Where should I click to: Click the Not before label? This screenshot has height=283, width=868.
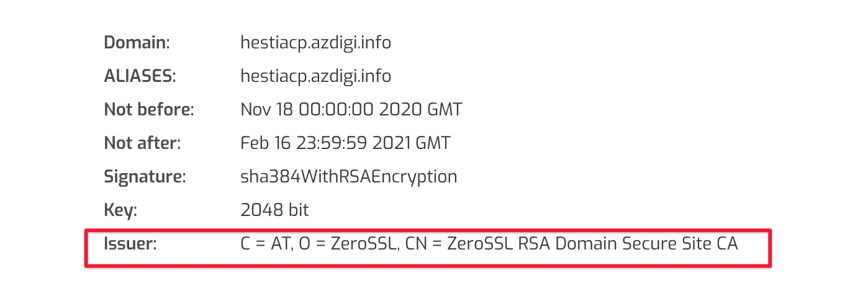coord(149,110)
